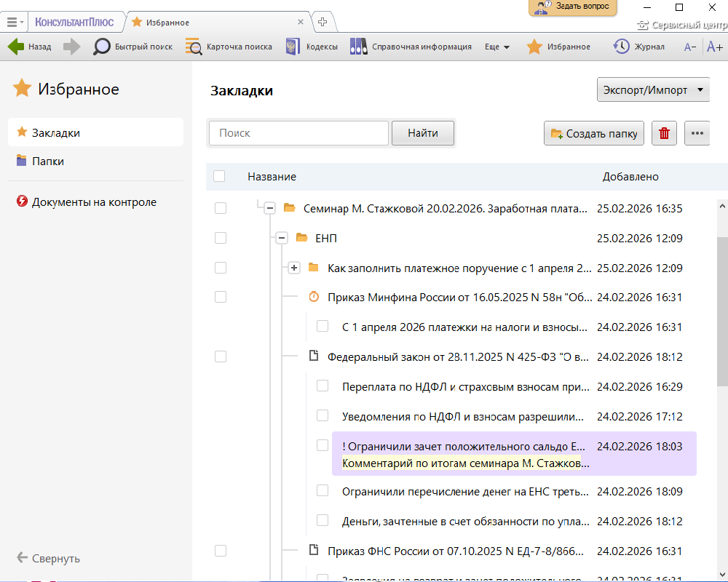Click the Создать папку button
728x582 pixels.
[x=594, y=133]
